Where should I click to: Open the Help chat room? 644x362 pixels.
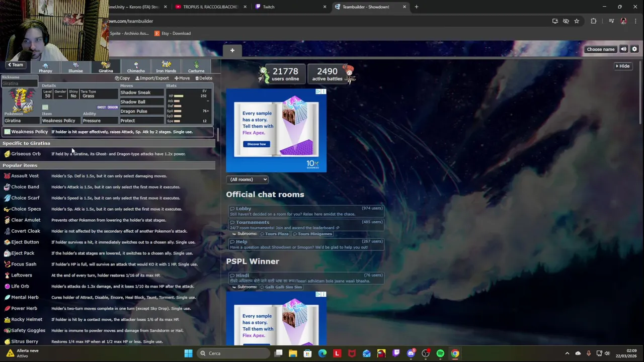(306, 244)
